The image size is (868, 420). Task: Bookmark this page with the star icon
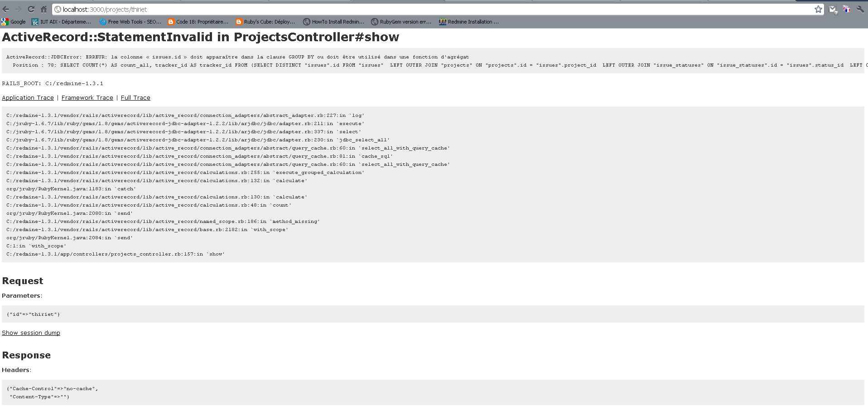pos(818,9)
